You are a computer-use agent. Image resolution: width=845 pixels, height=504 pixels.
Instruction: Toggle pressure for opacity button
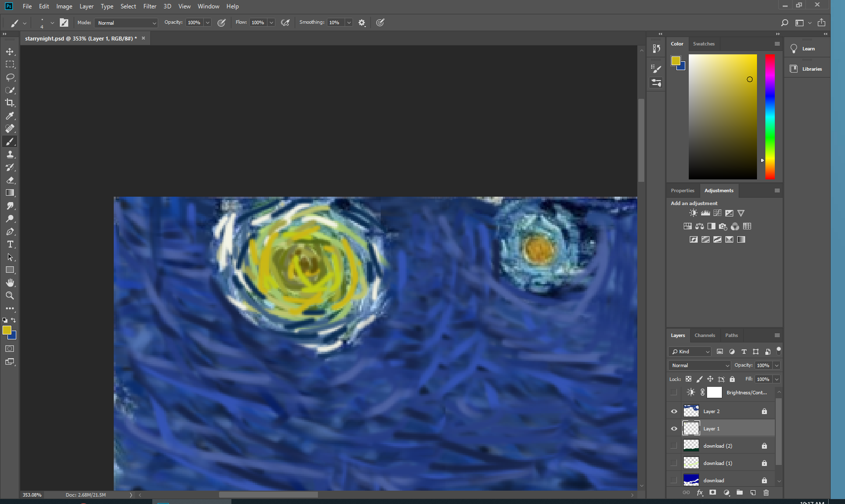[222, 23]
